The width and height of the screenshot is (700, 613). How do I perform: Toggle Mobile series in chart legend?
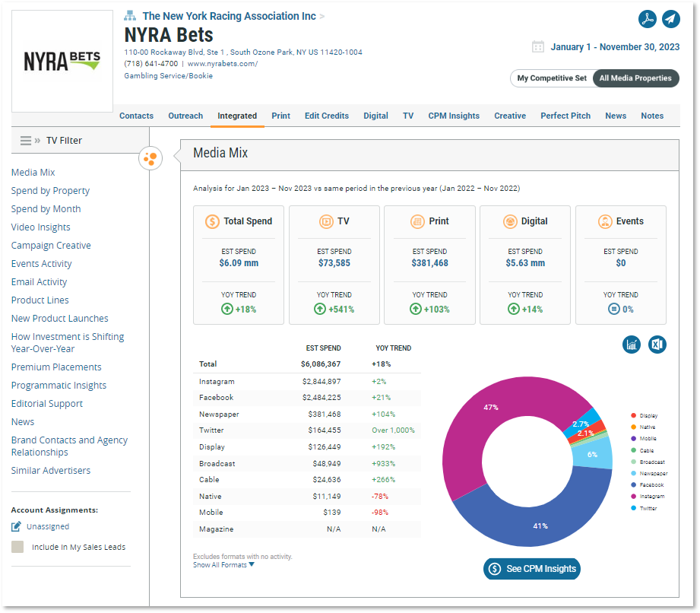point(644,439)
